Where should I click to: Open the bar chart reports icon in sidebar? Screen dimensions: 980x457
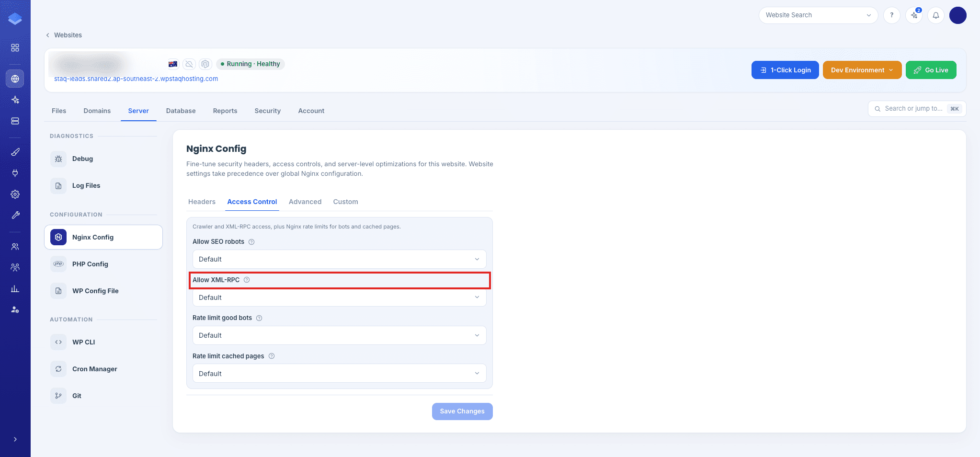[15, 288]
